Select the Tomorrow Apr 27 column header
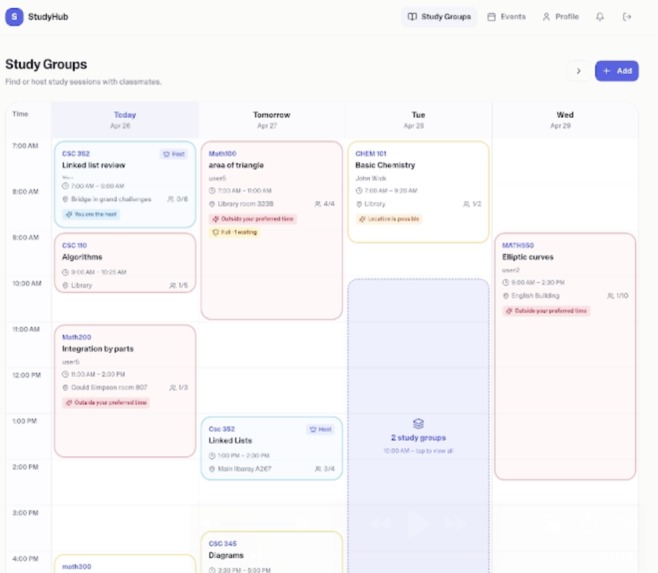Image resolution: width=658 pixels, height=573 pixels. point(272,120)
